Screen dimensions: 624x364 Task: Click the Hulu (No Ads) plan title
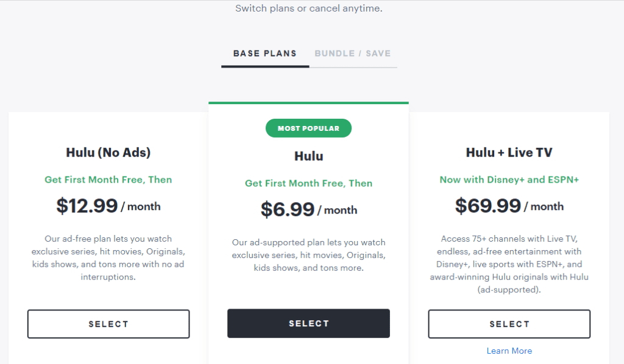[108, 153]
